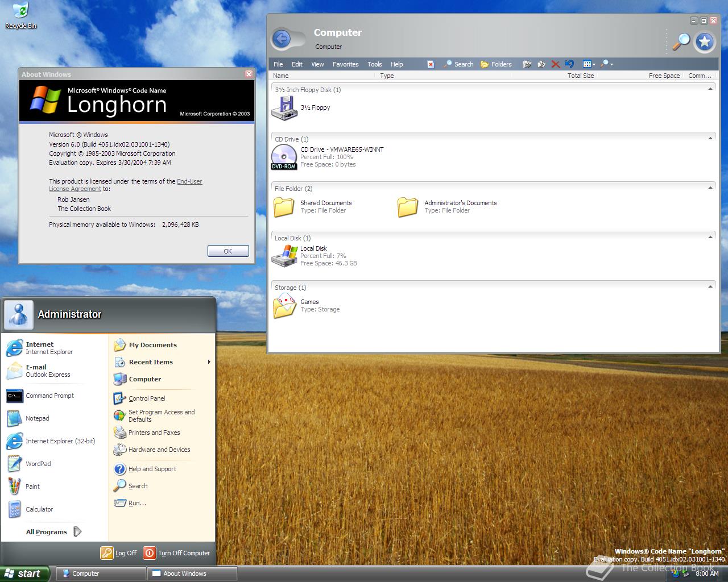Open Help and Support
Screen dimensions: 728x582
pyautogui.click(x=162, y=469)
